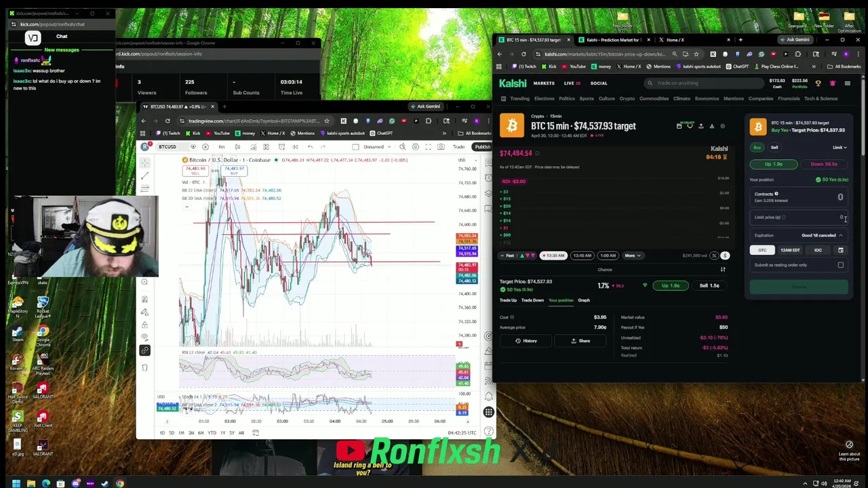The width and height of the screenshot is (868, 488).
Task: Open TradingView chart settings gear icon
Action: point(416,147)
